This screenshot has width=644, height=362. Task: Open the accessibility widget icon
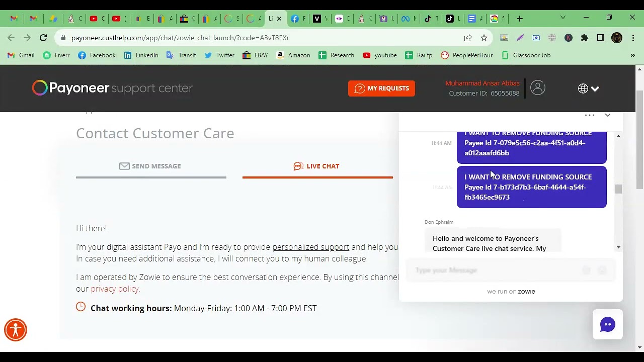point(16,330)
